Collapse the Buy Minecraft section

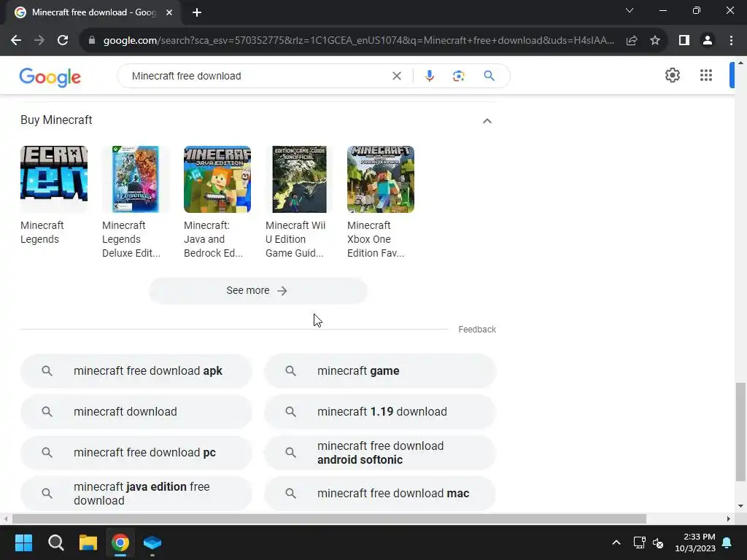pyautogui.click(x=487, y=121)
